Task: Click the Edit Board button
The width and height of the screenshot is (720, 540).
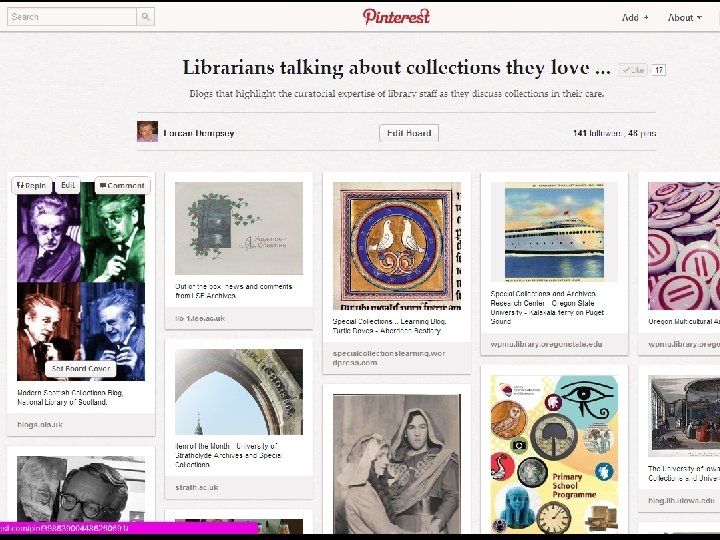Action: 409,133
